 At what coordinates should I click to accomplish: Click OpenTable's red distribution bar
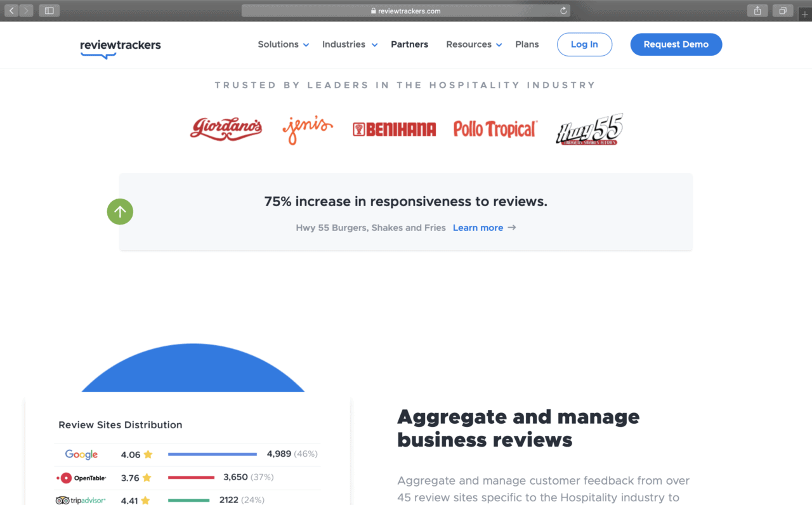[x=191, y=477]
